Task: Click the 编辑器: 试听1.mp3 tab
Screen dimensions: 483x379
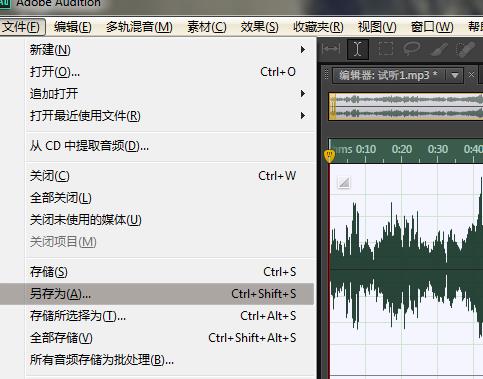Action: [388, 75]
